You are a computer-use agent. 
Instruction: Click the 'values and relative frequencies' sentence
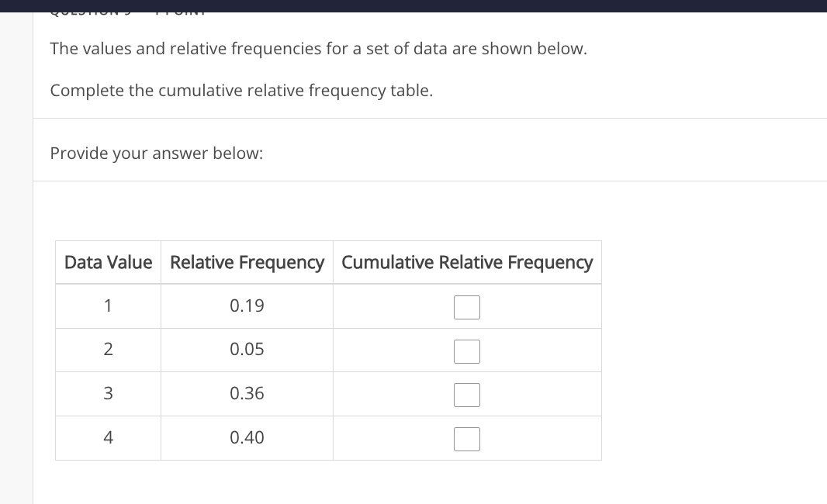pos(319,49)
